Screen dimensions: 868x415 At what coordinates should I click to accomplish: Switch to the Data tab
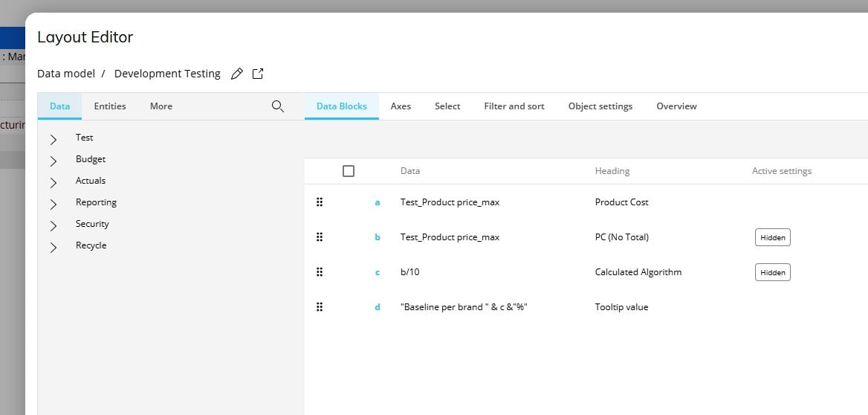[x=59, y=106]
